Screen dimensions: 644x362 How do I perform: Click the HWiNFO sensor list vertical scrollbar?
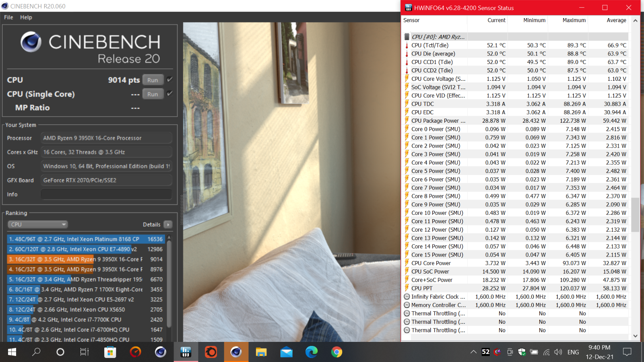(x=635, y=215)
